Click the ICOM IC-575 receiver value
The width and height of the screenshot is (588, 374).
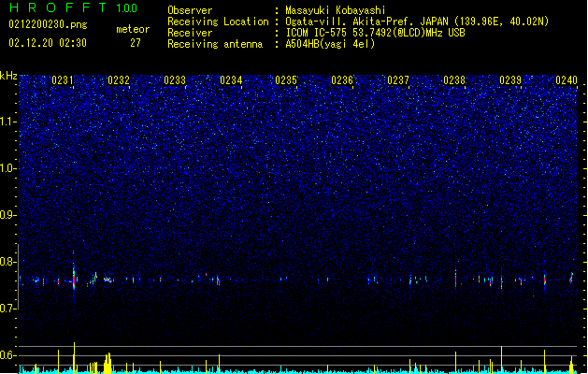(375, 33)
